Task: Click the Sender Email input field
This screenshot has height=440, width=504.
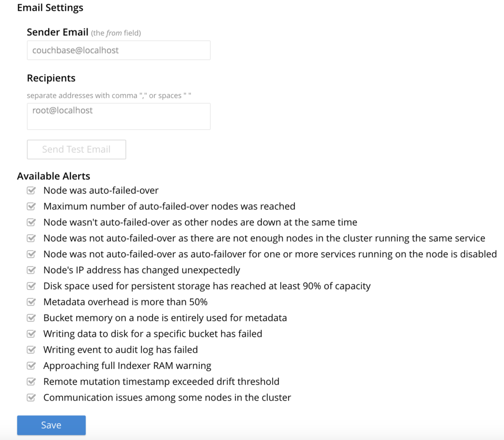Action: point(119,50)
